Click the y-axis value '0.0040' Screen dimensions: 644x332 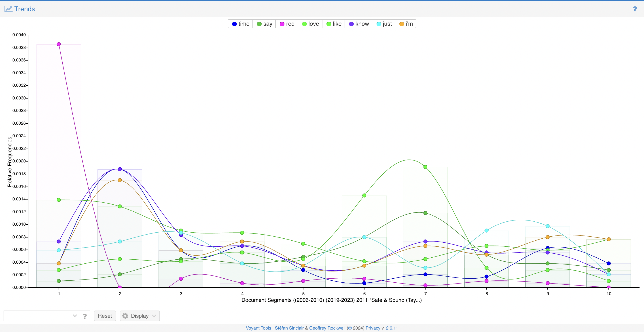pyautogui.click(x=19, y=35)
